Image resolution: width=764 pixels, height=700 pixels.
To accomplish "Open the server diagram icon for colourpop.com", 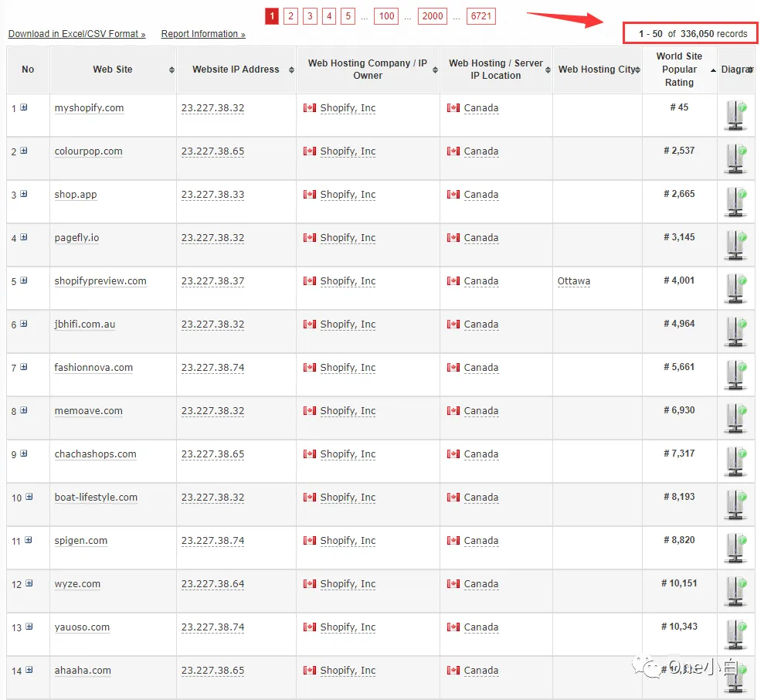I will pyautogui.click(x=735, y=159).
